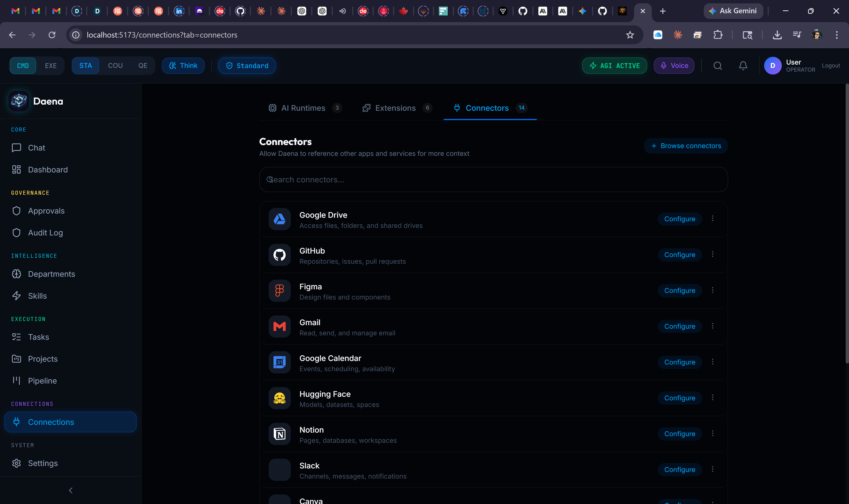This screenshot has height=504, width=849.
Task: Click Browse connectors button
Action: coord(686,146)
